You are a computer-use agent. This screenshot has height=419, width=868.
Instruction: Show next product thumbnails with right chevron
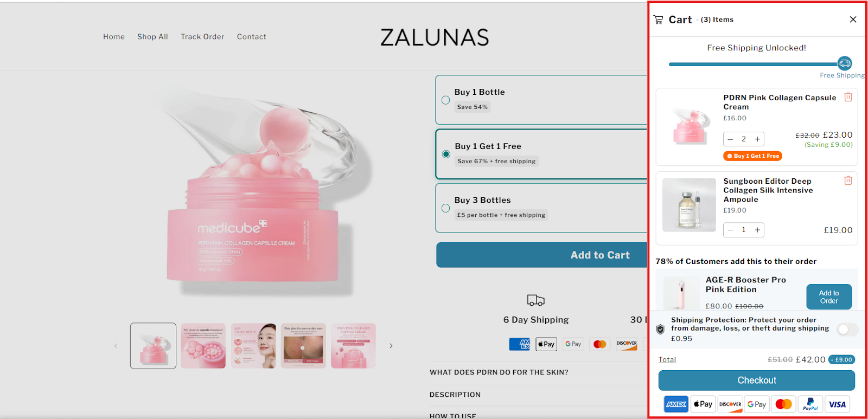(391, 346)
